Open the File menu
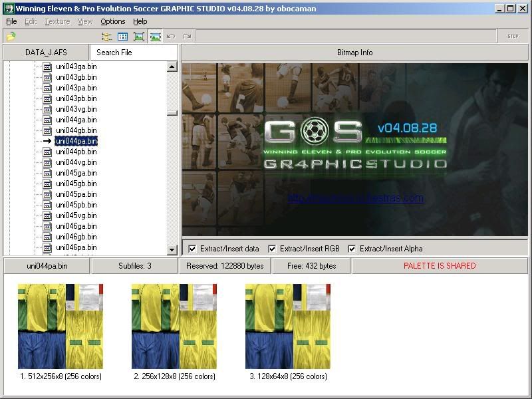 tap(11, 21)
